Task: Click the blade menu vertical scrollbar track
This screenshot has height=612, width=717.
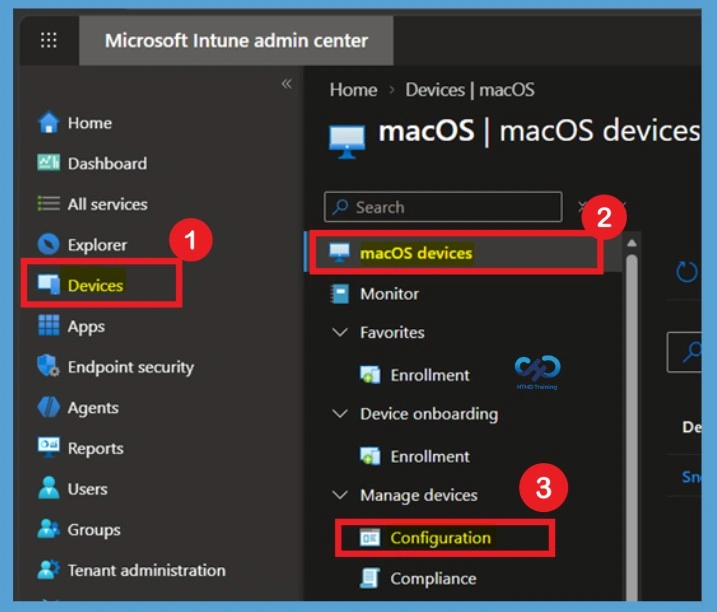Action: [x=631, y=428]
